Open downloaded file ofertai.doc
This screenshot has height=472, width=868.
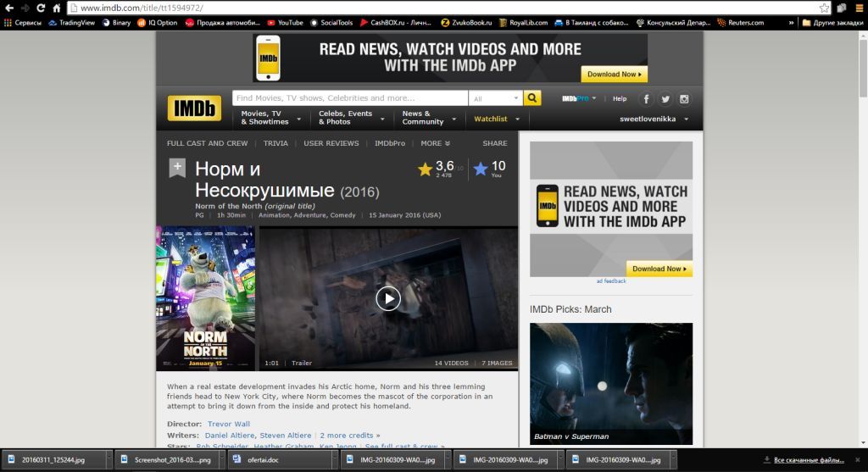click(281, 460)
